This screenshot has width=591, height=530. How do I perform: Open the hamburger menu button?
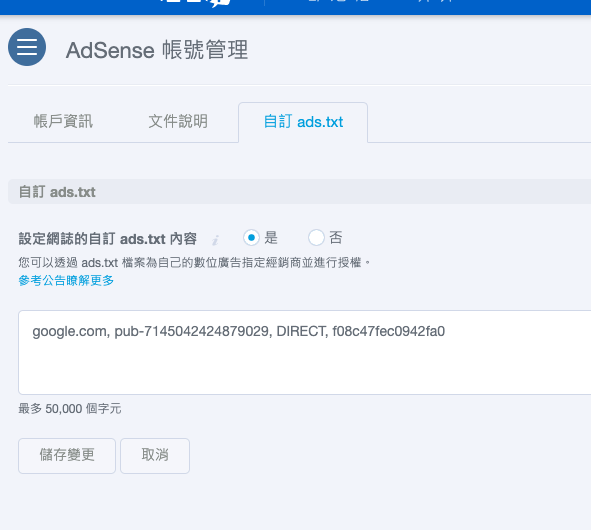coord(27,47)
